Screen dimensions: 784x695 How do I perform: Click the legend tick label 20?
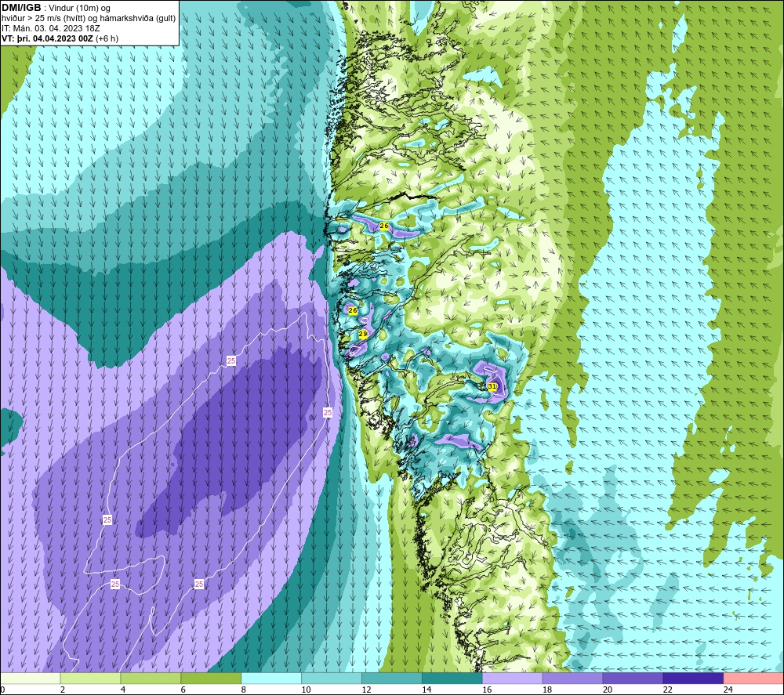click(x=608, y=690)
